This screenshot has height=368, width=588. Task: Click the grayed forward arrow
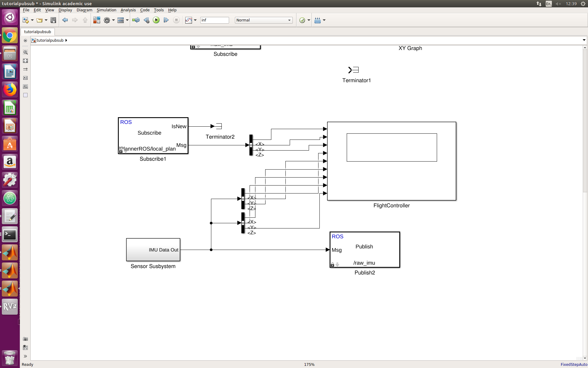click(75, 20)
